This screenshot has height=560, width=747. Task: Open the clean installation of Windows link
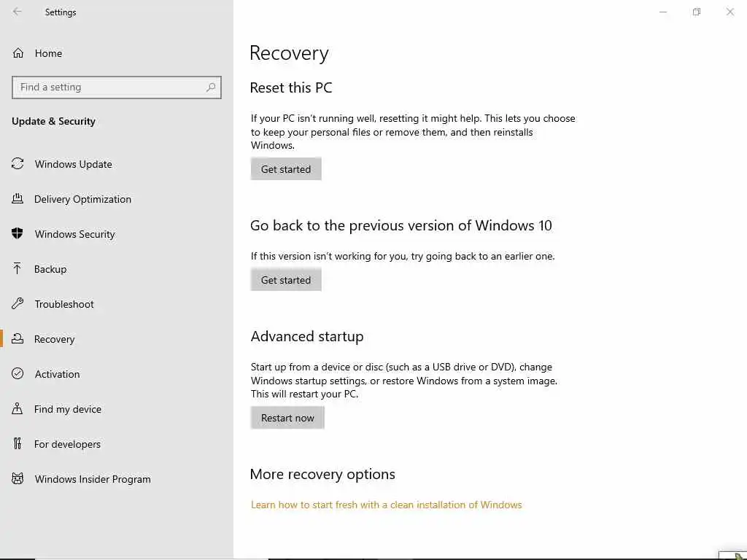click(386, 505)
